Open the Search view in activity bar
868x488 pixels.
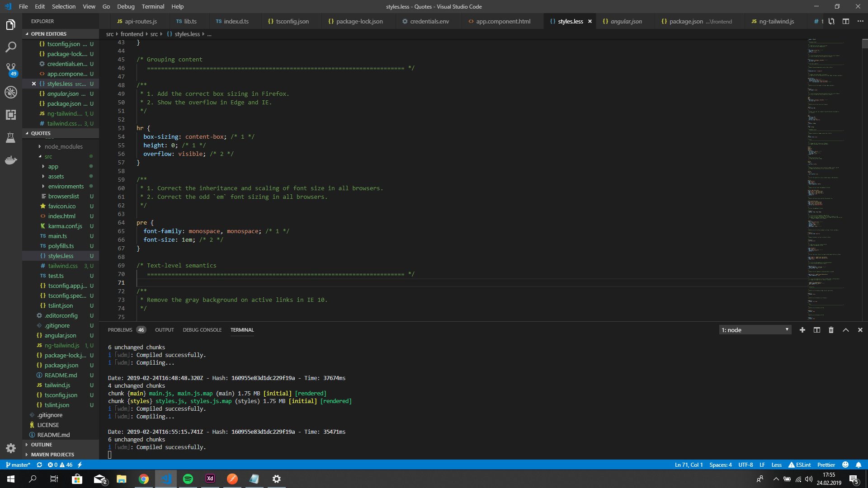[x=11, y=47]
